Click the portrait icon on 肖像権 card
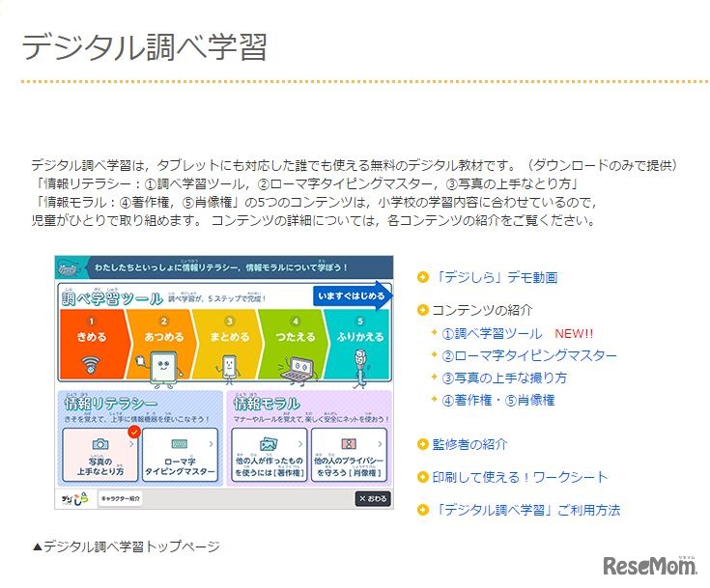 [348, 444]
